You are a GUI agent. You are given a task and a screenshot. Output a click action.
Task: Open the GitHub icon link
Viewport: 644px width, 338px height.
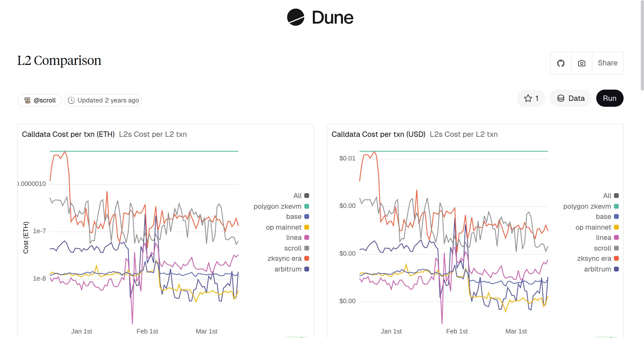[561, 63]
